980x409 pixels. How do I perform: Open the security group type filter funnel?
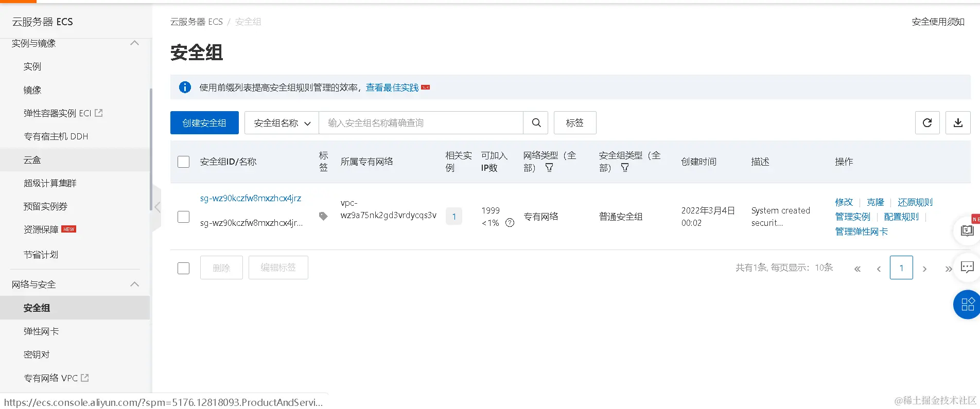(625, 168)
